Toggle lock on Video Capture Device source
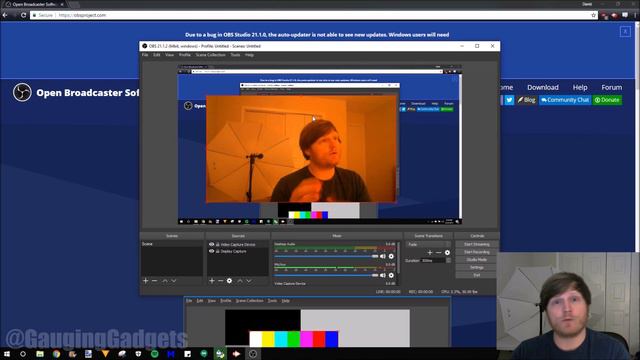 coord(218,244)
